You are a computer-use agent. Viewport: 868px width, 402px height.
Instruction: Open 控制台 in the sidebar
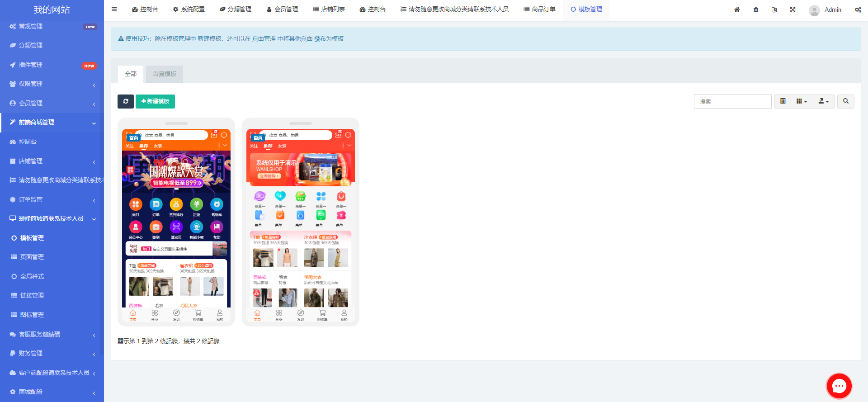coord(52,142)
